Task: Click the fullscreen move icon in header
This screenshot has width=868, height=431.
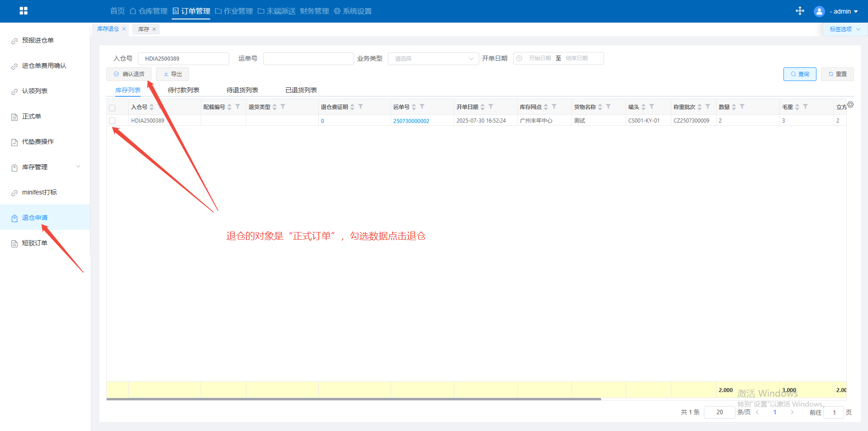Action: [800, 11]
